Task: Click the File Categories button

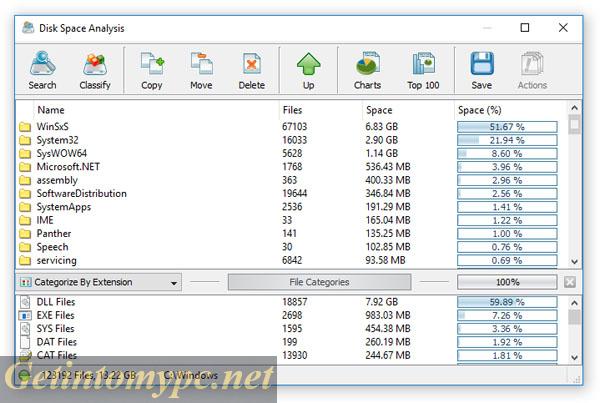Action: 320,282
